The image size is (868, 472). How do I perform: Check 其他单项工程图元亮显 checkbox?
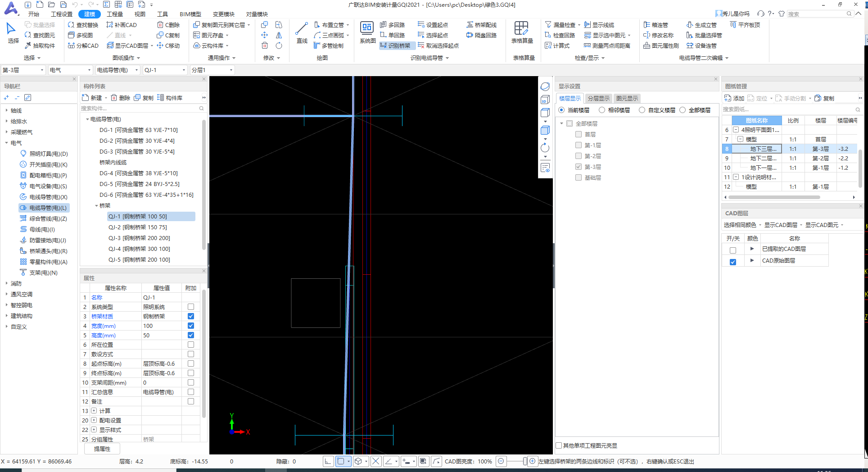pyautogui.click(x=559, y=445)
